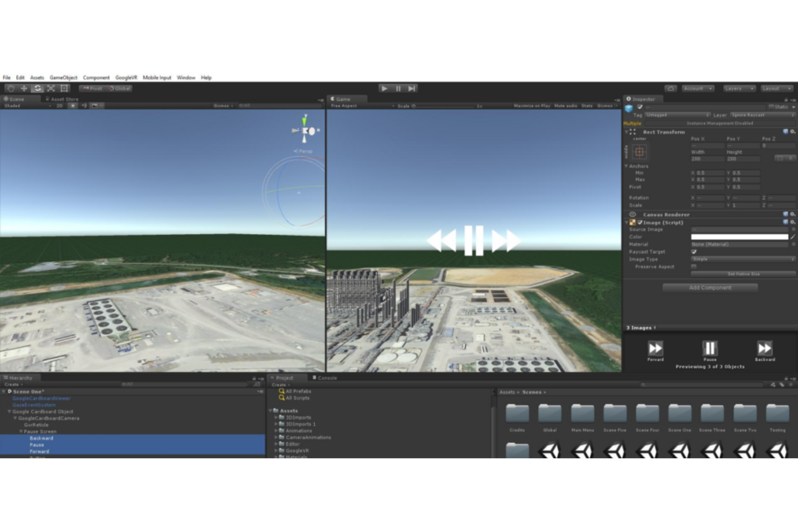Image resolution: width=798 pixels, height=532 pixels.
Task: Activate the Rotate tool
Action: (x=37, y=88)
